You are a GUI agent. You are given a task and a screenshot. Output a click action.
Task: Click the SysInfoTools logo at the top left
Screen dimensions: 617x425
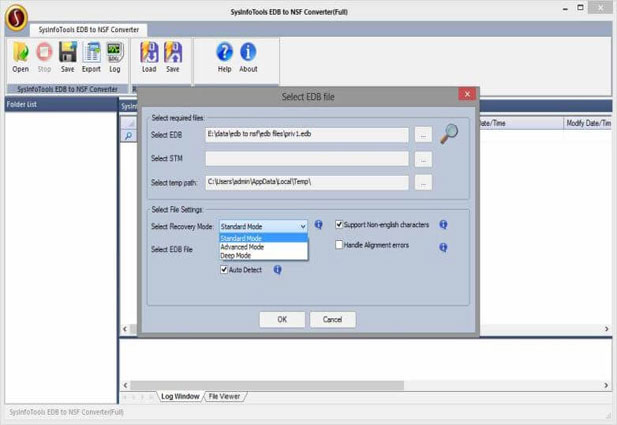tap(17, 17)
